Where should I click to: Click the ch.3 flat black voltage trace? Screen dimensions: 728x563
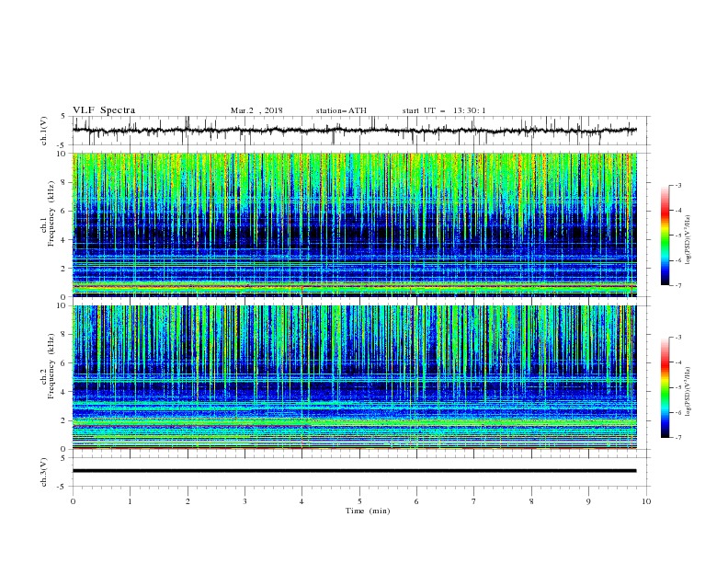pos(354,471)
